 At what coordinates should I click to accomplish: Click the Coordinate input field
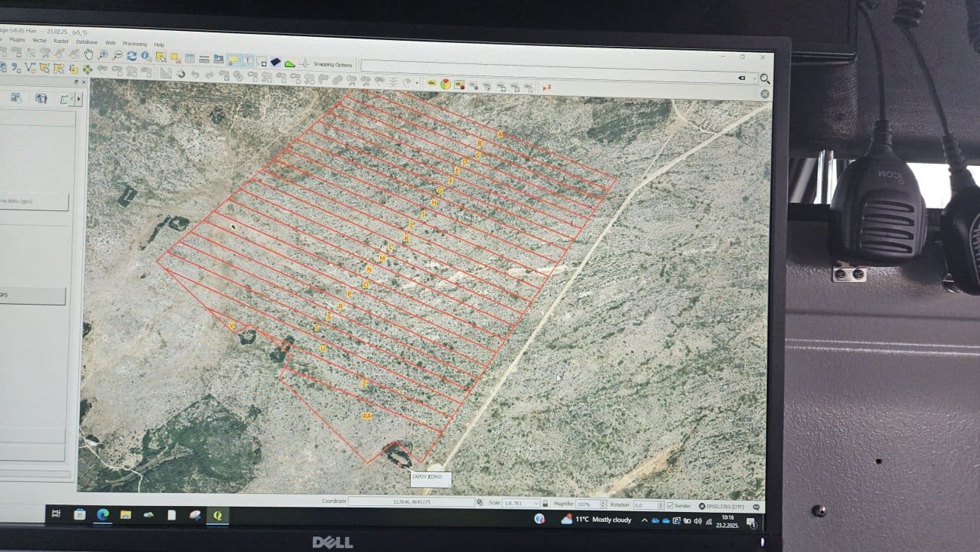[411, 501]
